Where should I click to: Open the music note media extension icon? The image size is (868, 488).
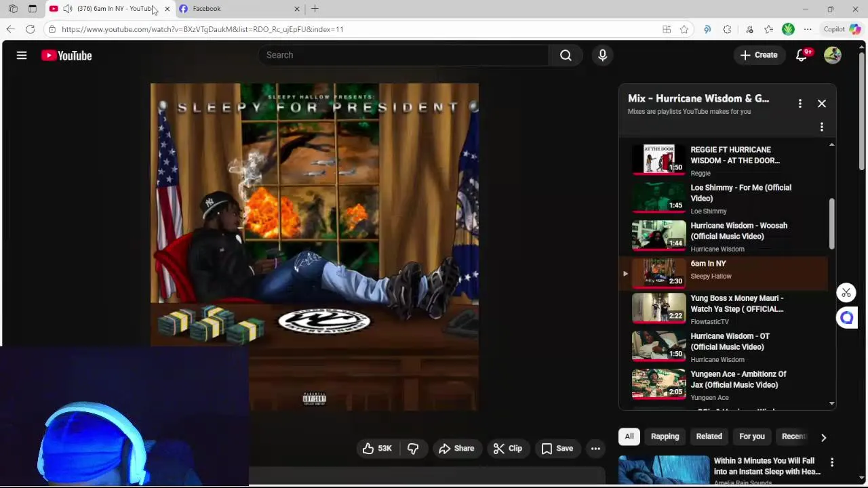[x=749, y=29]
